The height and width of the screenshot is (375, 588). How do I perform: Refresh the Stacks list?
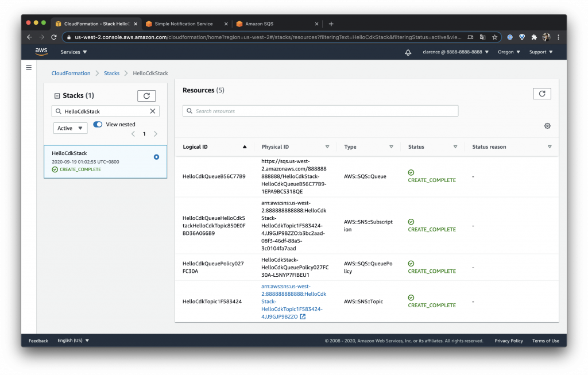pyautogui.click(x=146, y=96)
